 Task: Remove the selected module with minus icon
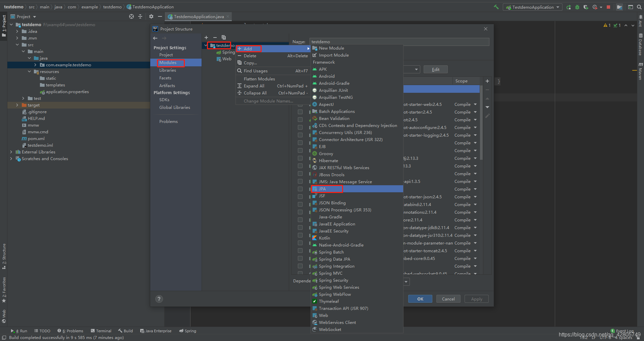[215, 38]
